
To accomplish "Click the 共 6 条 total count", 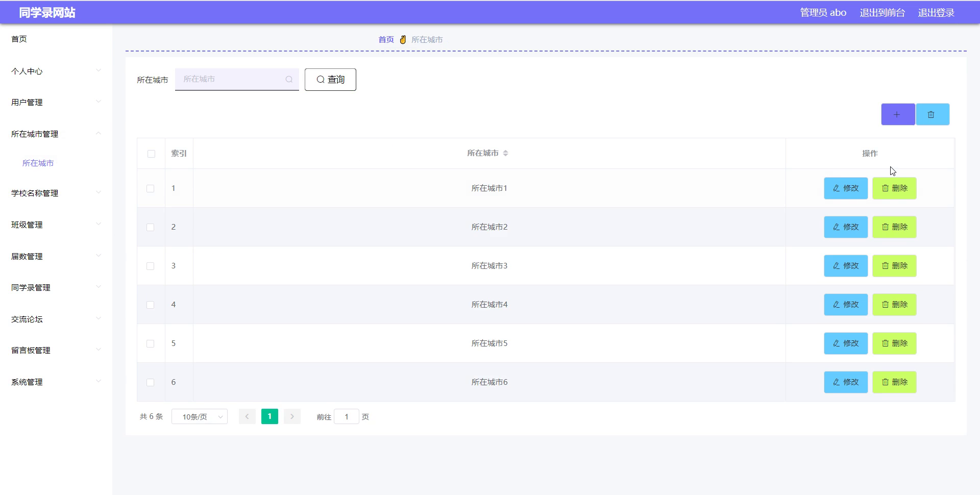I will (151, 416).
